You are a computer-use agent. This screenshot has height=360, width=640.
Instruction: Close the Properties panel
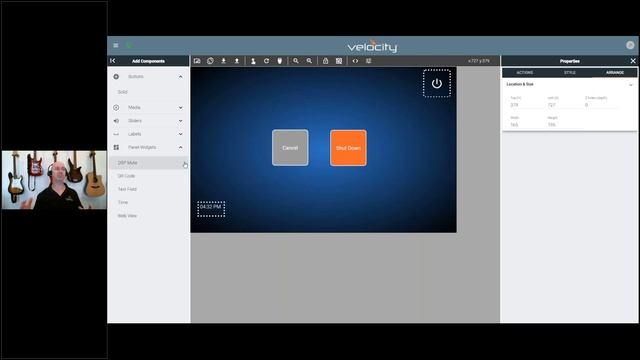coord(633,61)
